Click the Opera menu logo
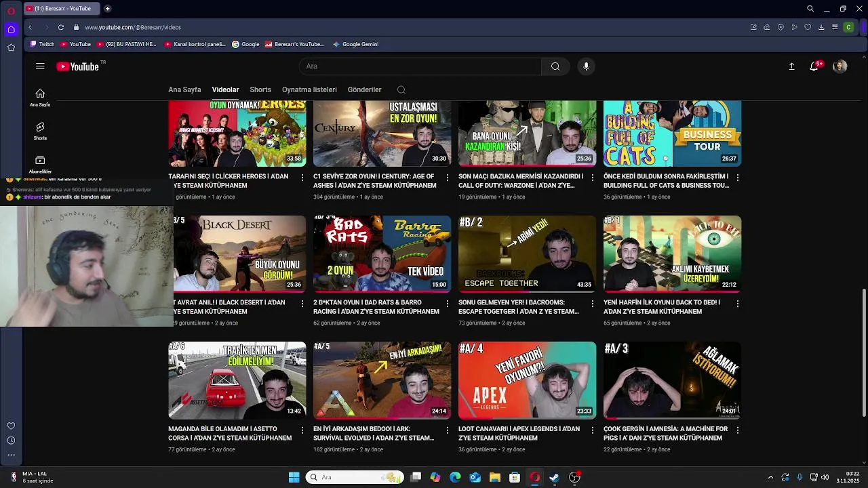The width and height of the screenshot is (868, 488). point(12,9)
